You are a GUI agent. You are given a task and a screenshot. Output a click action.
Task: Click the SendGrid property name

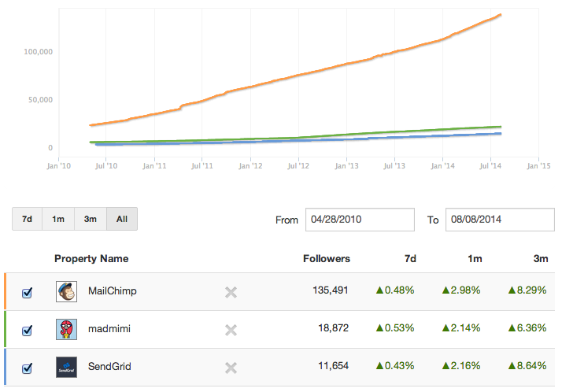(x=109, y=367)
